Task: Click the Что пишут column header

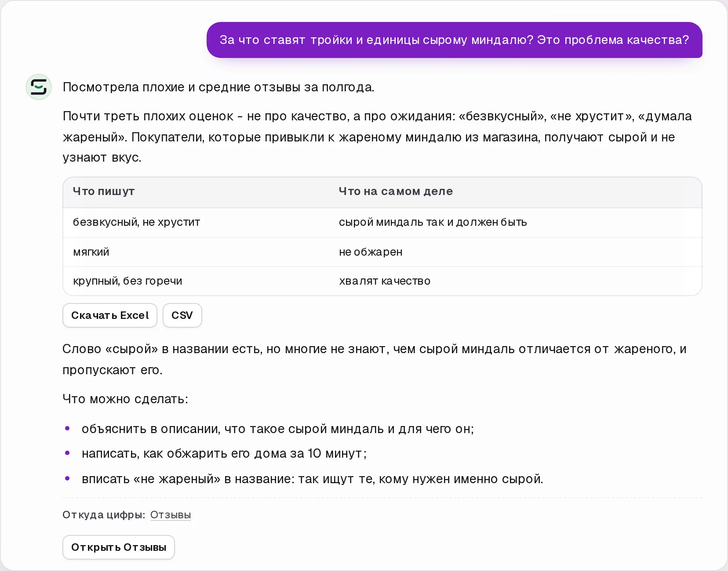Action: [x=104, y=192]
